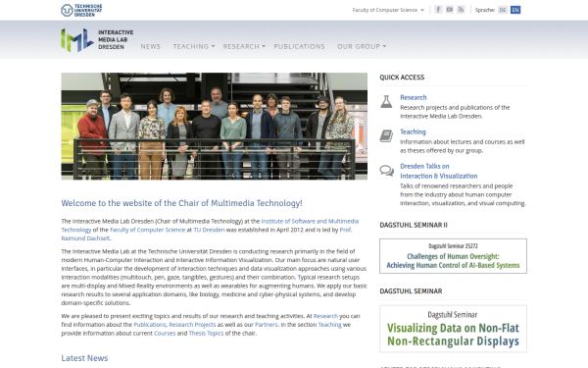Click the Dresden Talks speech bubbles icon
Viewport: 588px width, 368px height.
point(387,171)
